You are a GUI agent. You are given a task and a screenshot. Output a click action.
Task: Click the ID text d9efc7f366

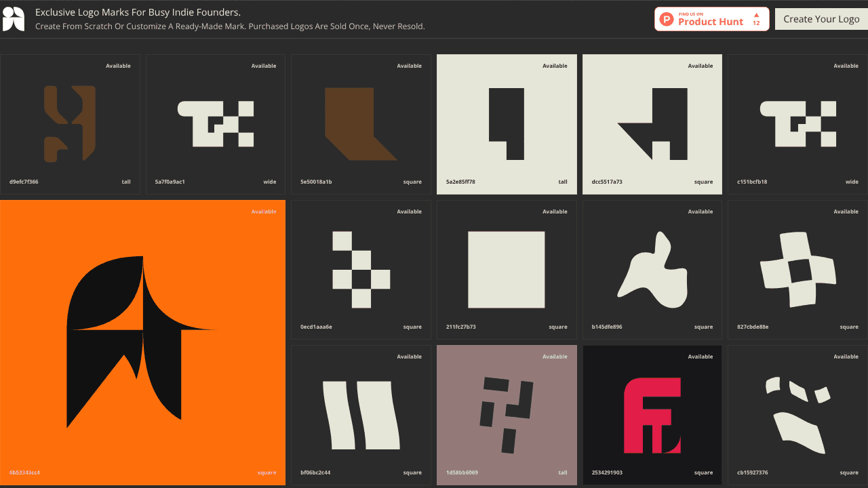click(24, 182)
